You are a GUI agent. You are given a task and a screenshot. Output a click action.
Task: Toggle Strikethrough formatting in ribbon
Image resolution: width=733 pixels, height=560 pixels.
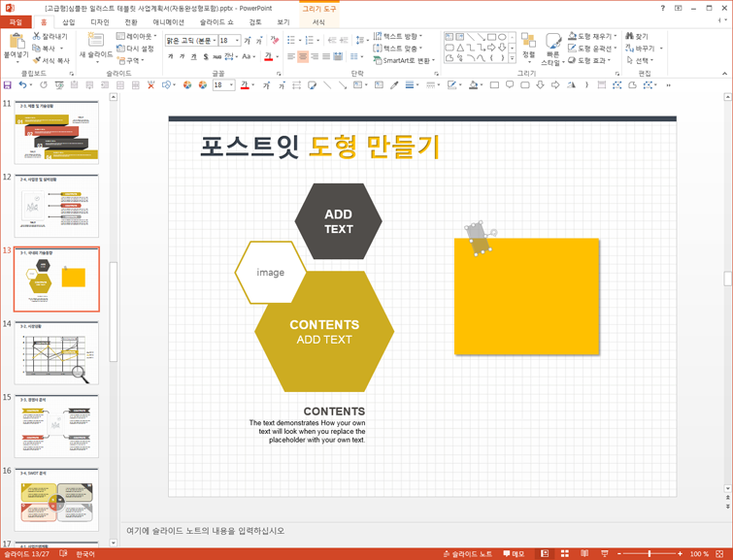pyautogui.click(x=217, y=56)
